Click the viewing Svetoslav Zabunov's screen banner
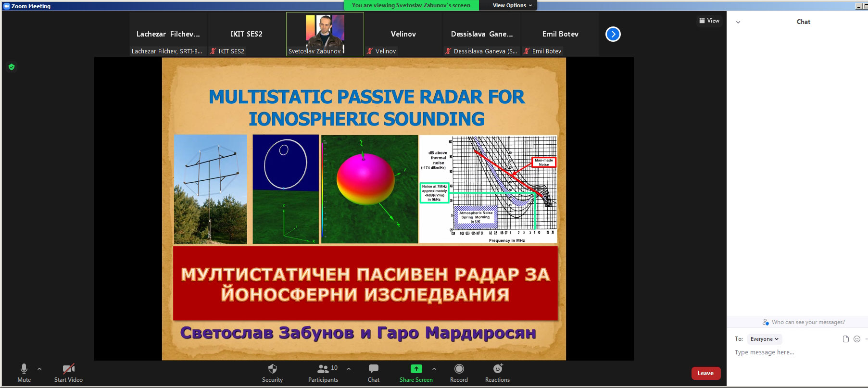868x388 pixels. pyautogui.click(x=411, y=5)
